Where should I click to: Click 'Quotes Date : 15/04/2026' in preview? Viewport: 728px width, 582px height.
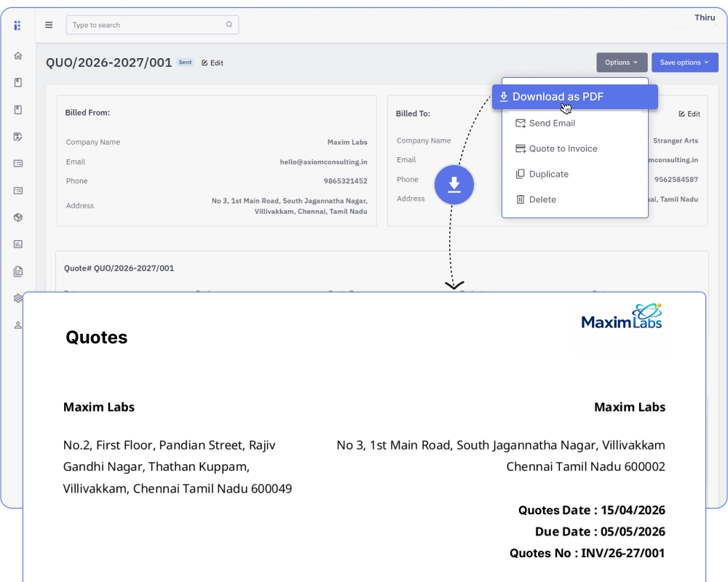(591, 510)
